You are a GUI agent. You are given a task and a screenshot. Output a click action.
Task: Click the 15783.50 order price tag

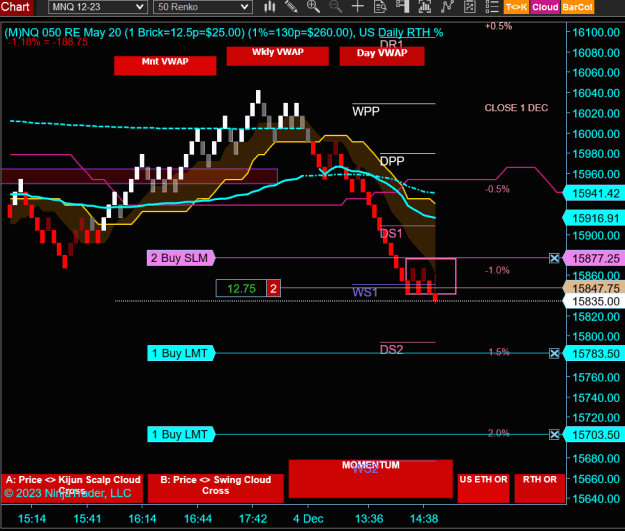[593, 354]
